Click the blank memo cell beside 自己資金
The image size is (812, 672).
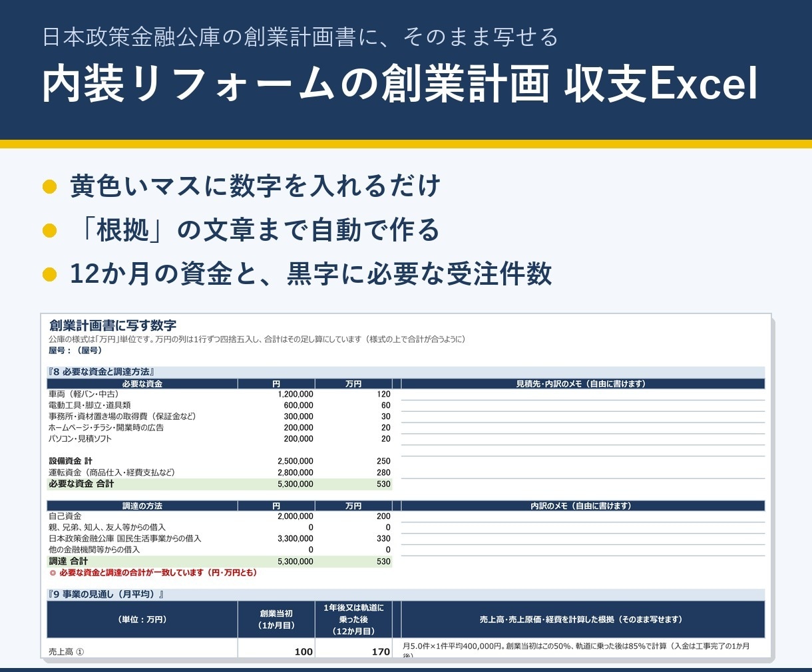coord(583,517)
